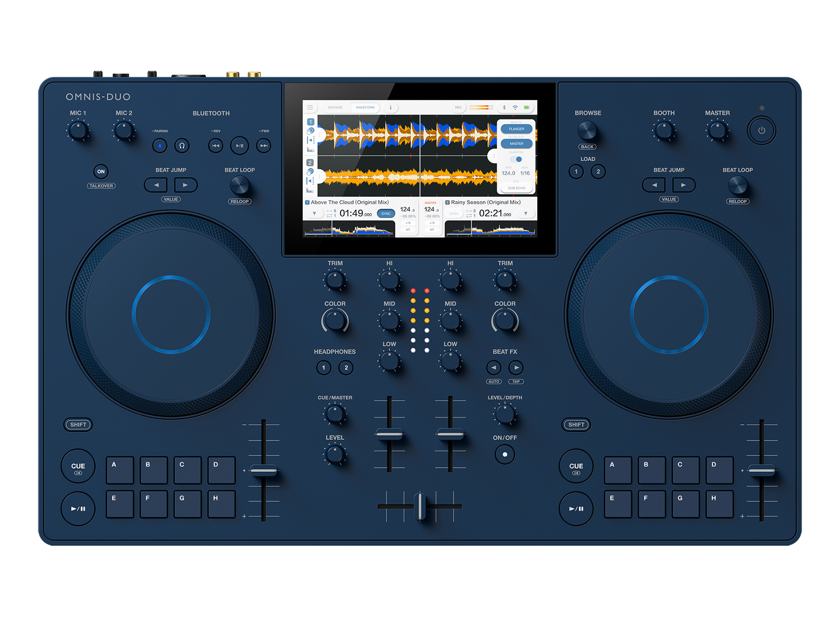Open the MASTER channel select dropdown
840x617 pixels.
(x=517, y=143)
